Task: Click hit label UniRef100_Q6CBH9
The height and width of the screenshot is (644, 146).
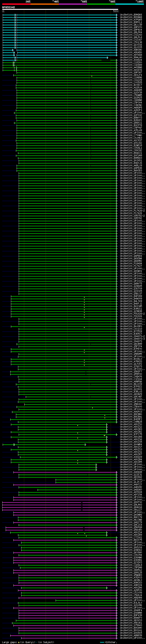Action: pos(131,344)
